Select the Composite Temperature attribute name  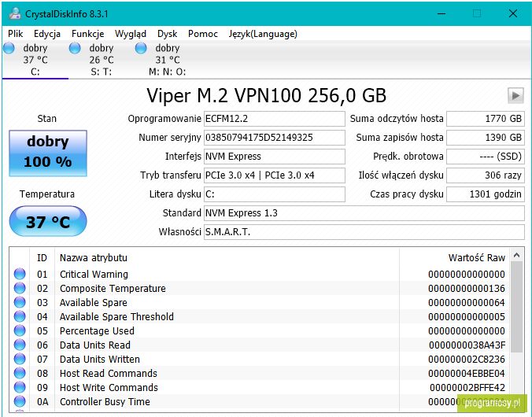coord(113,289)
